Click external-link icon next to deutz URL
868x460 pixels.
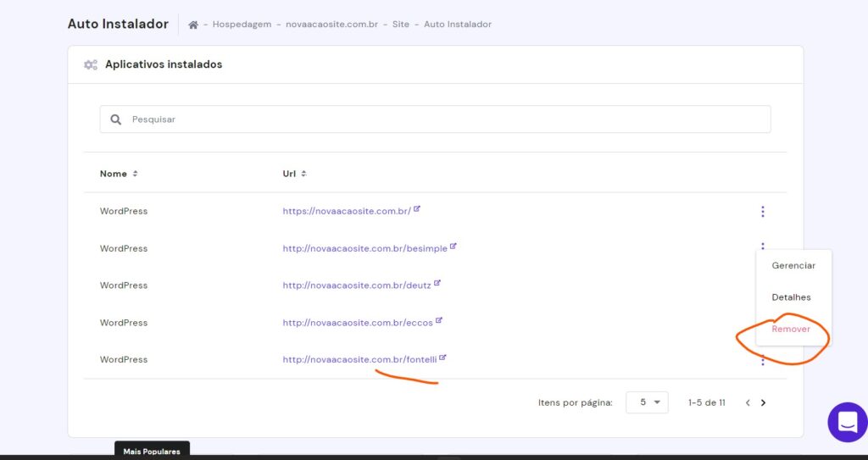pos(437,284)
